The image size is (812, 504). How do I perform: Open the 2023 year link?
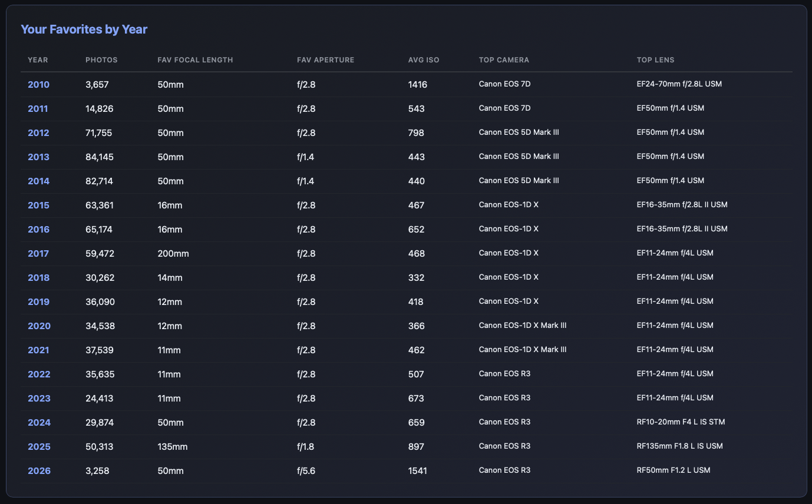point(38,399)
